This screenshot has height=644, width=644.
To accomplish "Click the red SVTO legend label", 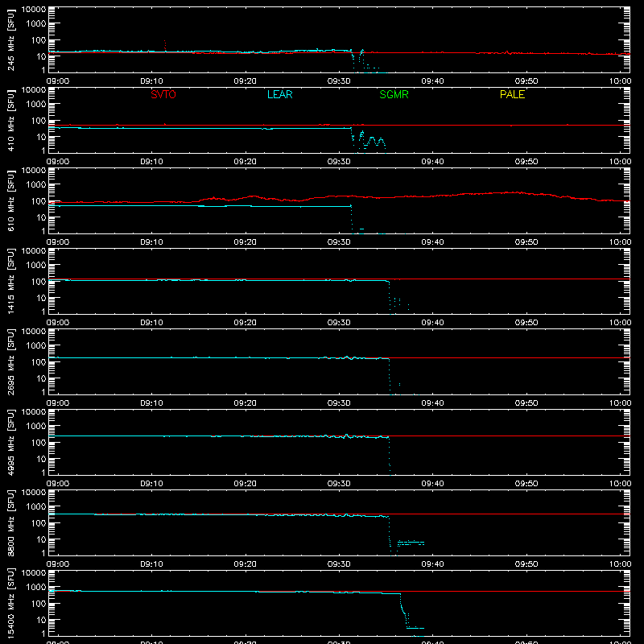I will [163, 94].
